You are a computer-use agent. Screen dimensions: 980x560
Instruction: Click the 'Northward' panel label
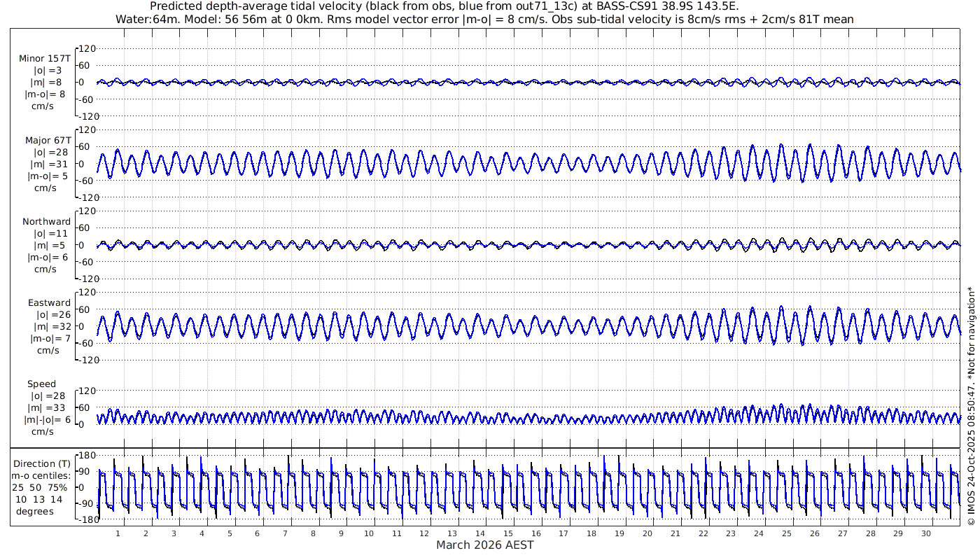(x=46, y=221)
